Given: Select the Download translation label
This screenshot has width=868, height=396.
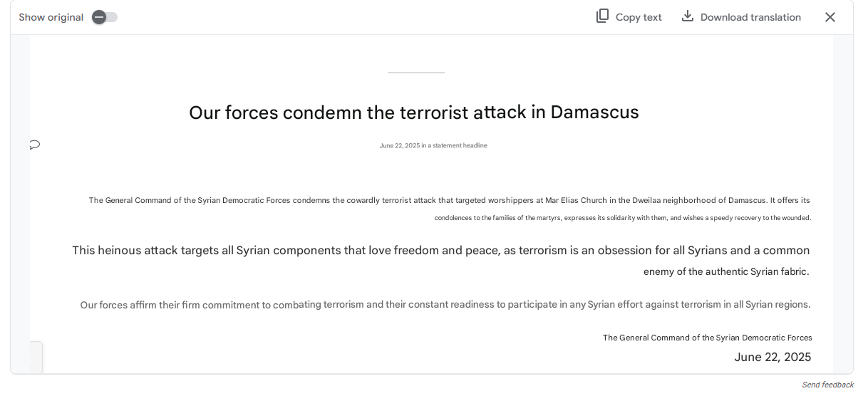Looking at the screenshot, I should pyautogui.click(x=750, y=17).
